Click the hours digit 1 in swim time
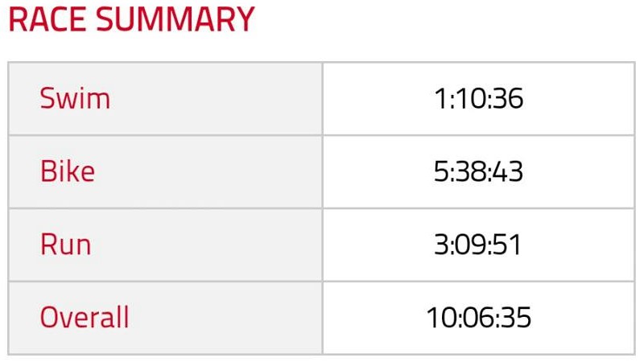This screenshot has width=644, height=362. pyautogui.click(x=439, y=99)
